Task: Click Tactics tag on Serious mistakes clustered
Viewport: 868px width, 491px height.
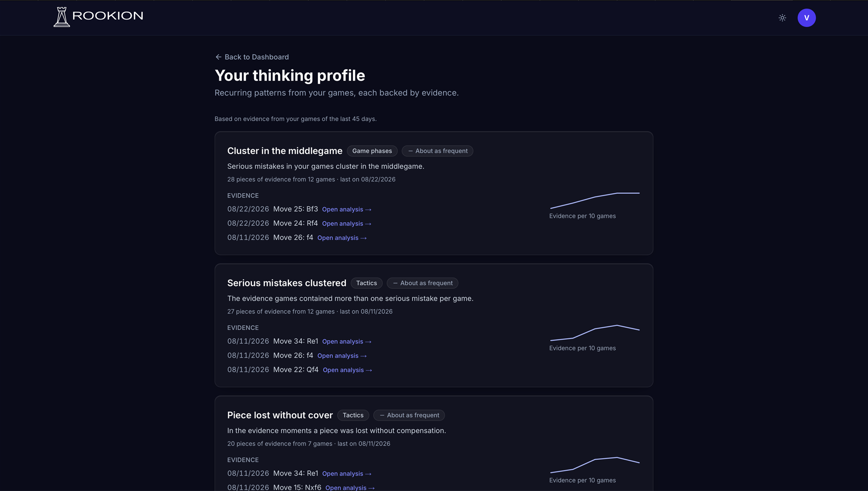Action: [x=367, y=283]
